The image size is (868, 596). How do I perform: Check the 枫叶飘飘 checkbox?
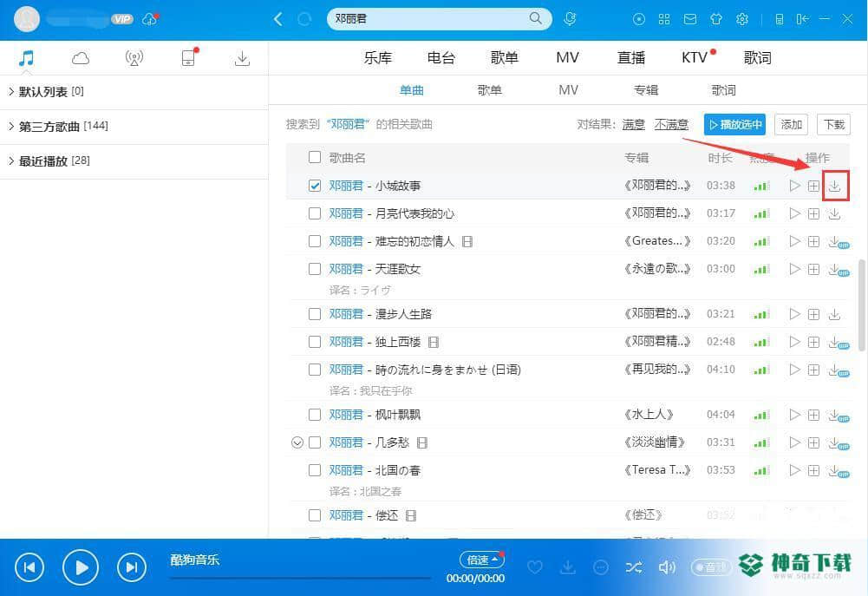[315, 415]
